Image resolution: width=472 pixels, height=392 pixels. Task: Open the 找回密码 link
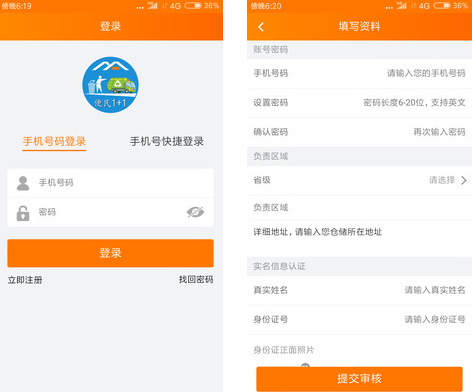(x=196, y=279)
